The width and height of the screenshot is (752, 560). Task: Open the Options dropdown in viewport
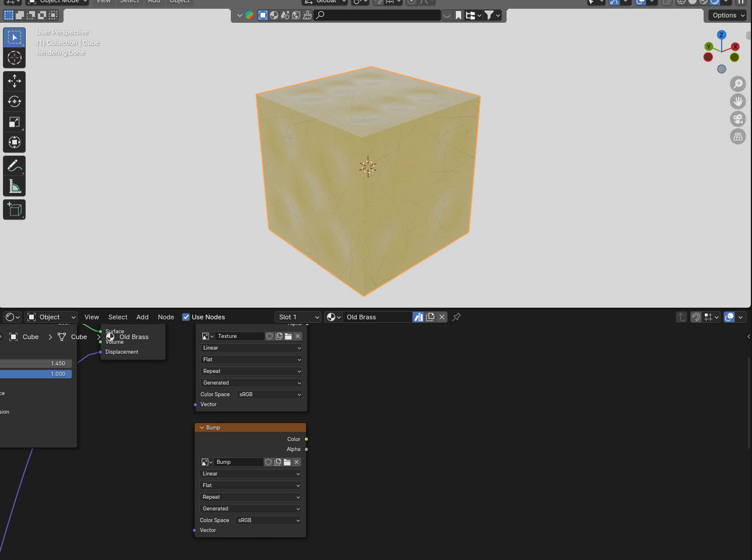pyautogui.click(x=728, y=15)
